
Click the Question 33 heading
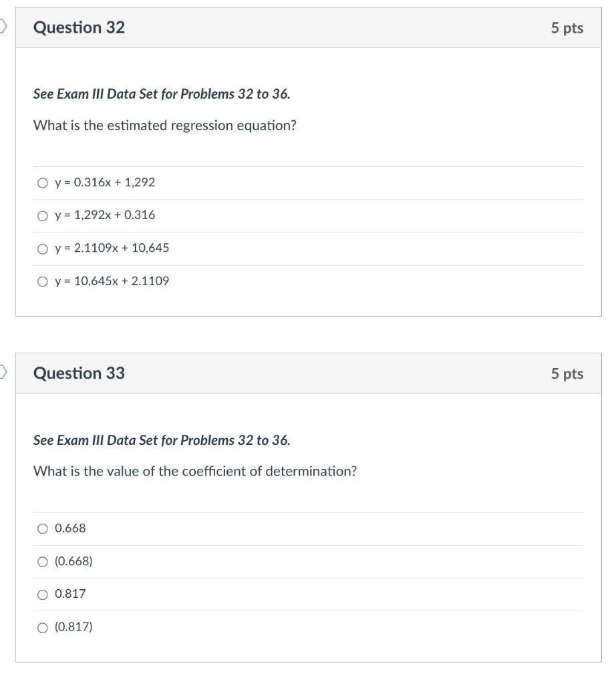[80, 374]
